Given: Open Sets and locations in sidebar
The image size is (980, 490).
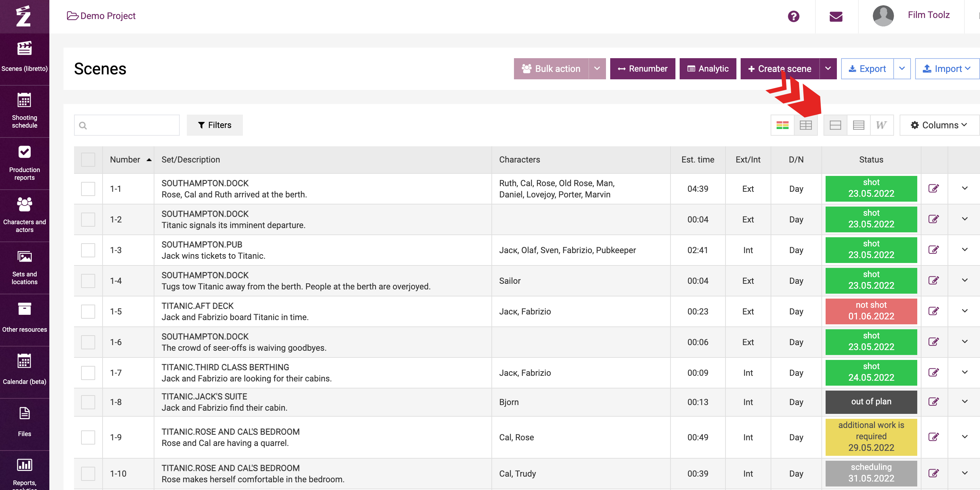Looking at the screenshot, I should [x=24, y=268].
